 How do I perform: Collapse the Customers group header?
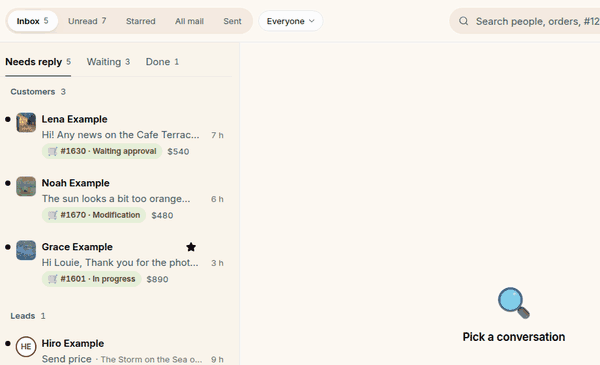38,92
